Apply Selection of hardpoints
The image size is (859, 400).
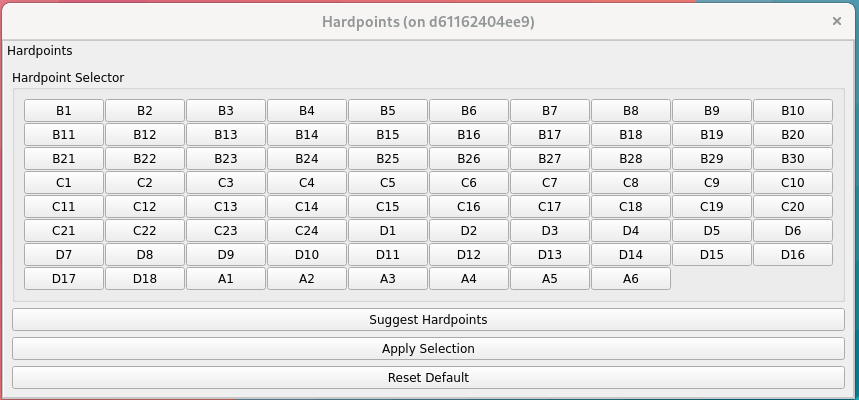click(x=428, y=349)
